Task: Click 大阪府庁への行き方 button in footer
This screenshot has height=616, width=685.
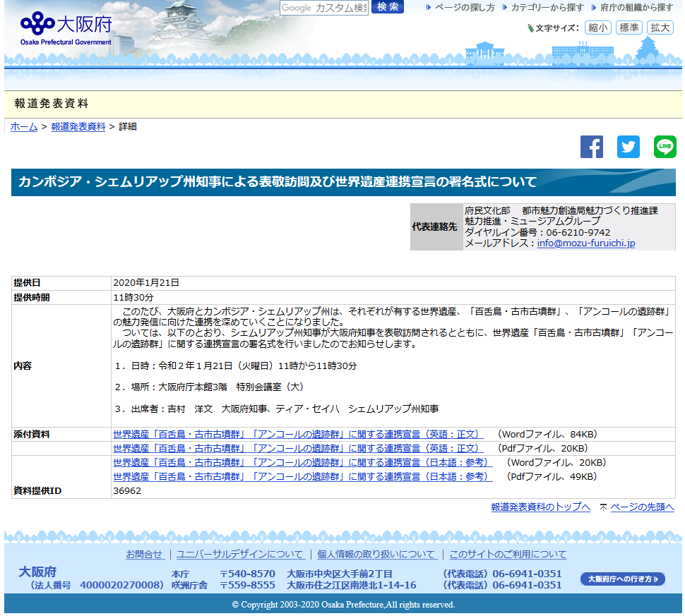Action: (x=622, y=579)
